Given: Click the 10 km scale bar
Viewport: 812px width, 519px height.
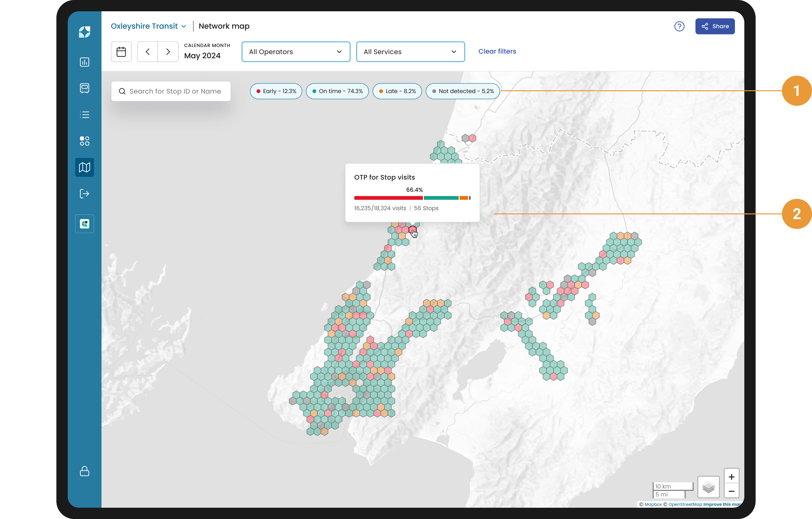Looking at the screenshot, I should (673, 486).
